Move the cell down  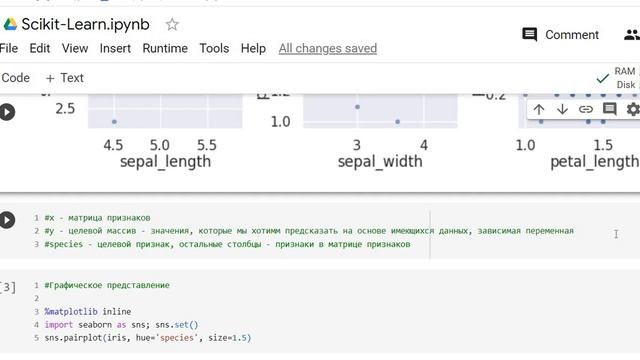tap(562, 109)
